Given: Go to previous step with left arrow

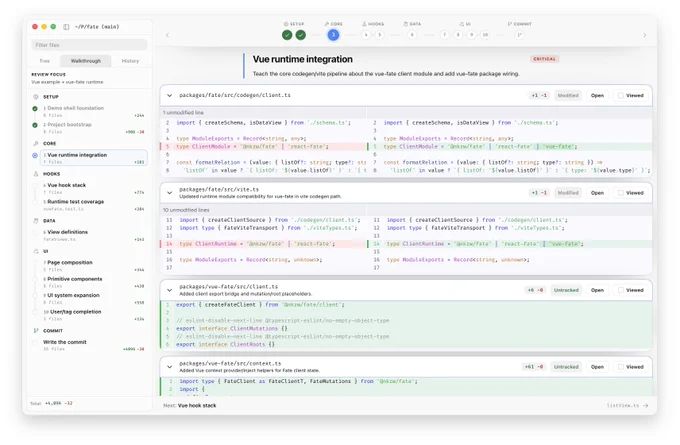Looking at the screenshot, I should tap(167, 35).
